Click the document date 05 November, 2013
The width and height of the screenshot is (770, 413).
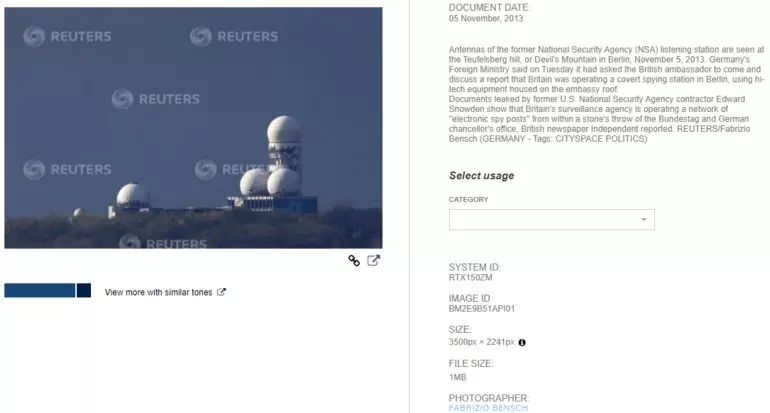coord(486,19)
